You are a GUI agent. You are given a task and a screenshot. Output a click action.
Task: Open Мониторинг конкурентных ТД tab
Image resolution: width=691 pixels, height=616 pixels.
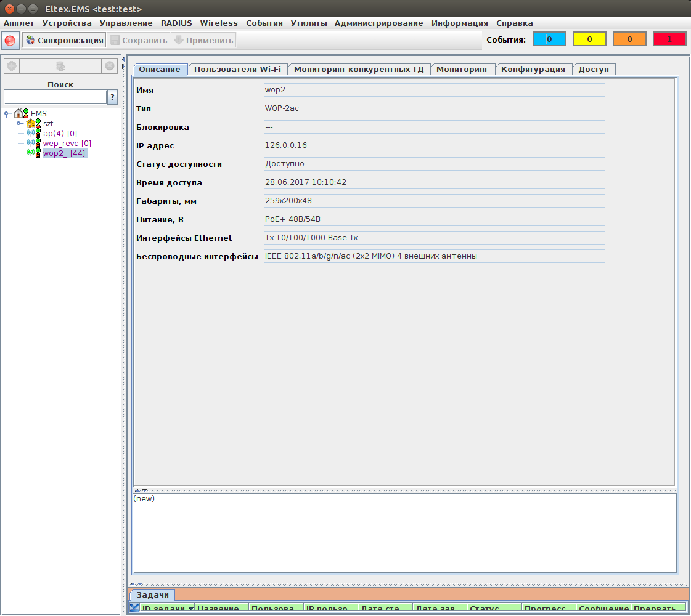(x=359, y=69)
